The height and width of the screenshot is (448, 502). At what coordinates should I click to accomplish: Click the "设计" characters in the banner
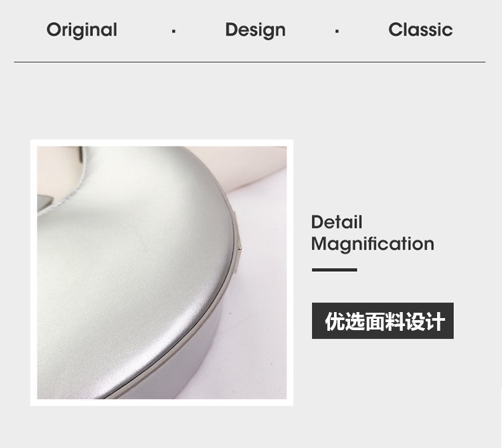[x=425, y=321]
